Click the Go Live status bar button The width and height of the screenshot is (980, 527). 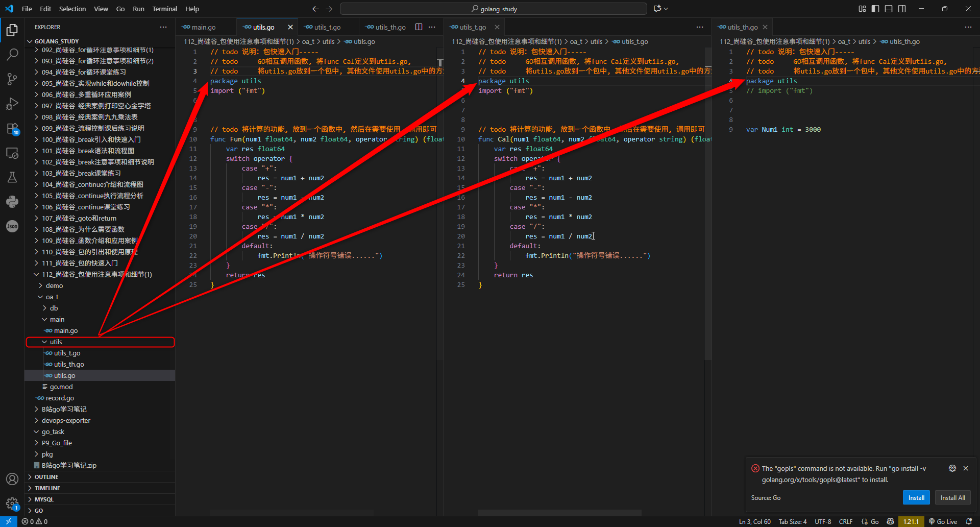[943, 521]
